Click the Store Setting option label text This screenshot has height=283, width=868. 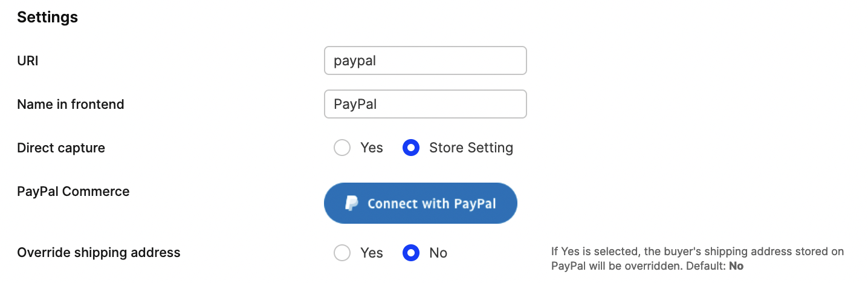[471, 148]
